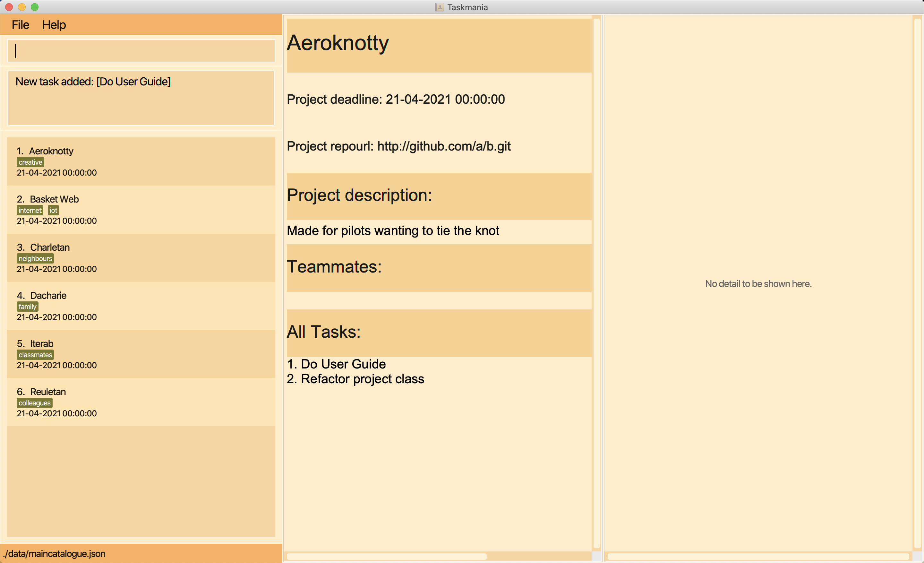Screen dimensions: 924x563
Task: Click the 'creative' tag on Aeroknotty
Action: pyautogui.click(x=30, y=162)
